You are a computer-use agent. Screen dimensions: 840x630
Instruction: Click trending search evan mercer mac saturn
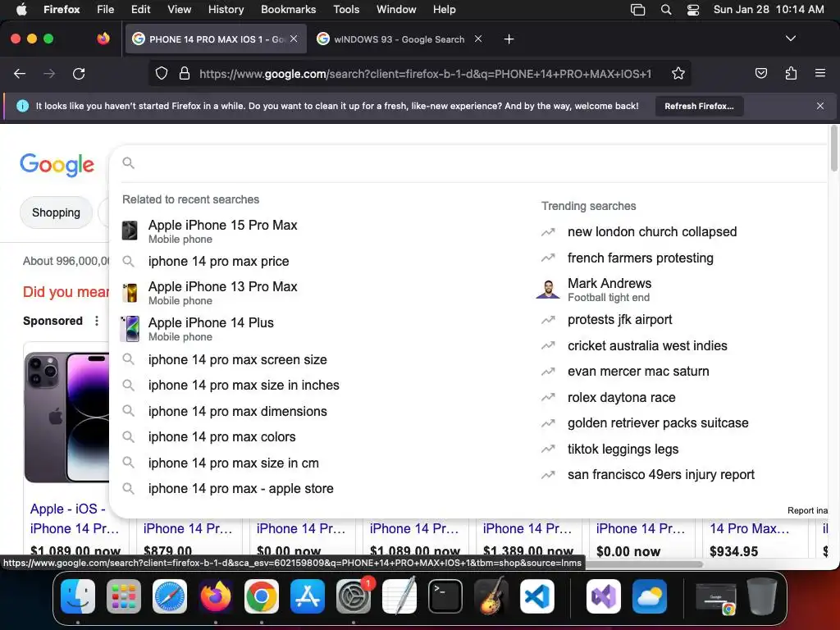pos(638,372)
